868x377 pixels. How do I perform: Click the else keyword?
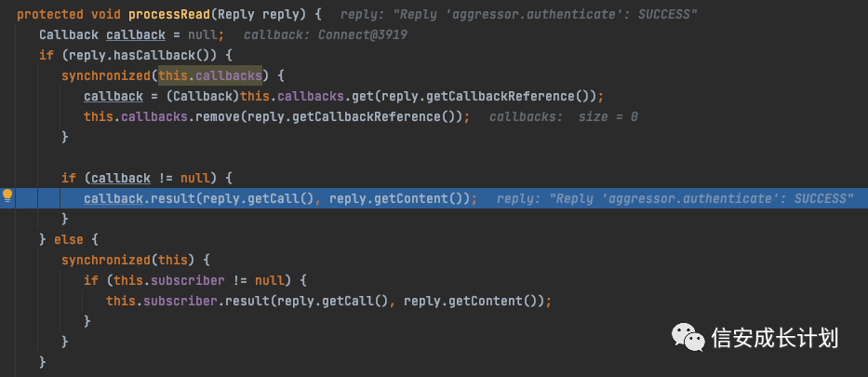click(x=69, y=240)
